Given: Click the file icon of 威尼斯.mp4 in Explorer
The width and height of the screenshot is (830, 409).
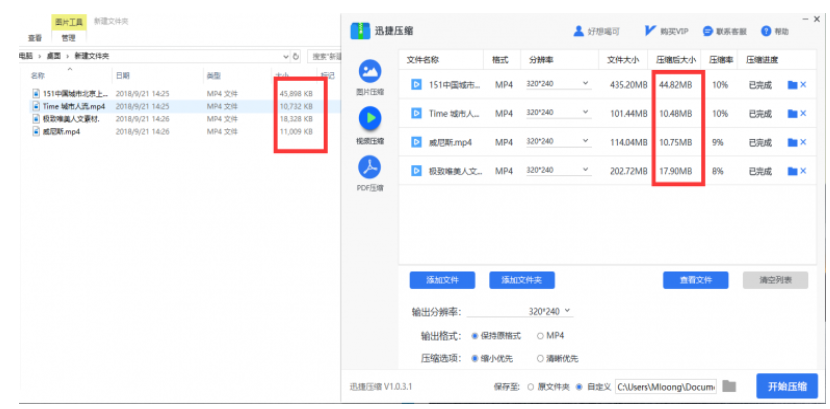Looking at the screenshot, I should point(36,131).
